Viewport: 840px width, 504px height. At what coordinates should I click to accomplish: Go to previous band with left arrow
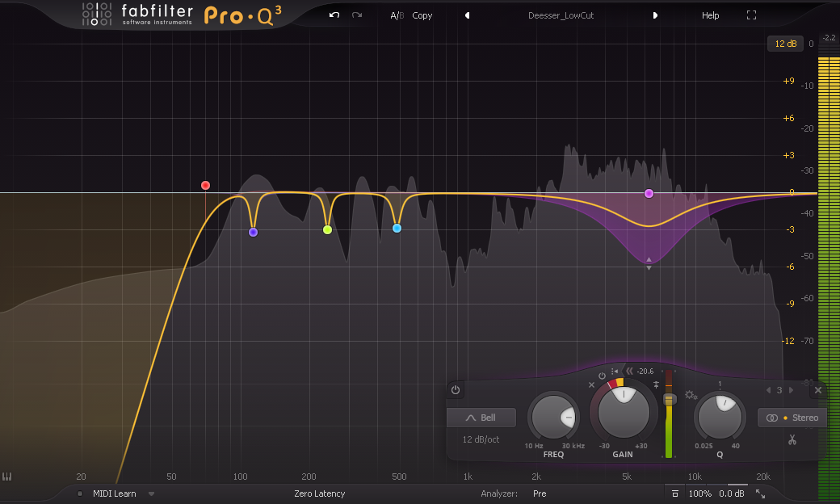coord(769,390)
